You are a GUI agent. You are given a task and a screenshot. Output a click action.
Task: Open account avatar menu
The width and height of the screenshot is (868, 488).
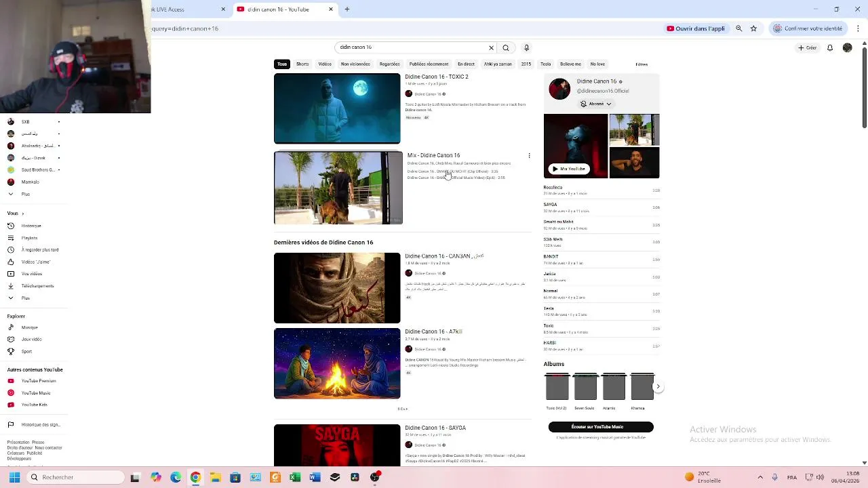tap(847, 47)
